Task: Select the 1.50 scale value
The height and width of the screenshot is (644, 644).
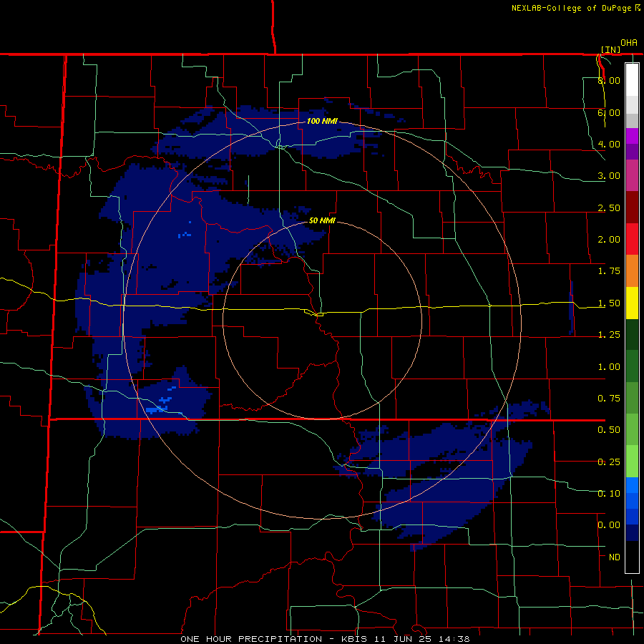Action: pos(609,303)
